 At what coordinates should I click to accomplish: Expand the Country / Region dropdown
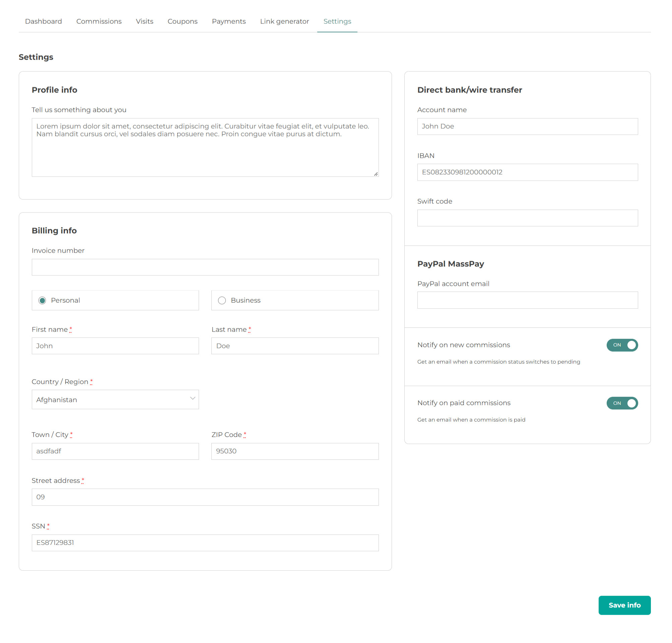[x=115, y=399]
